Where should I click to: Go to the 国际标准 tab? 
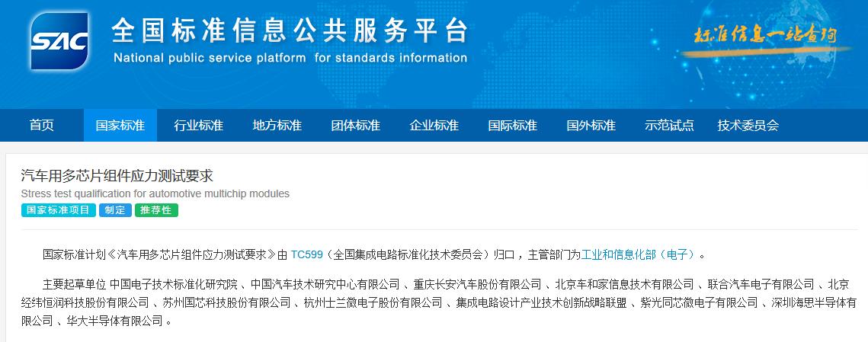pyautogui.click(x=513, y=125)
